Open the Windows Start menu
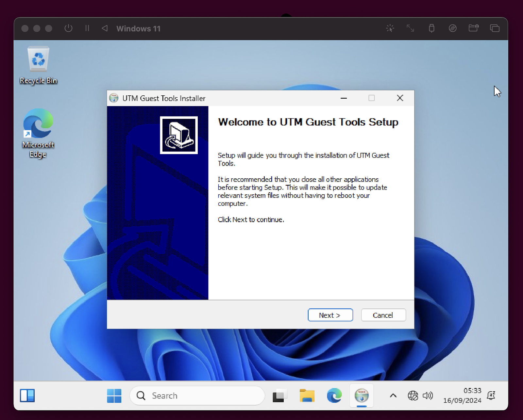Image resolution: width=523 pixels, height=420 pixels. tap(114, 396)
